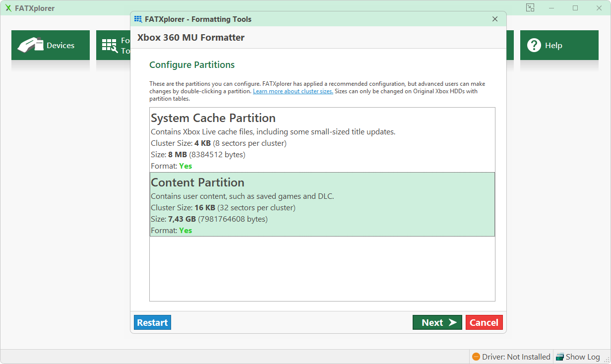Image resolution: width=611 pixels, height=364 pixels.
Task: Maximize the FATXplorer main window
Action: tap(575, 8)
